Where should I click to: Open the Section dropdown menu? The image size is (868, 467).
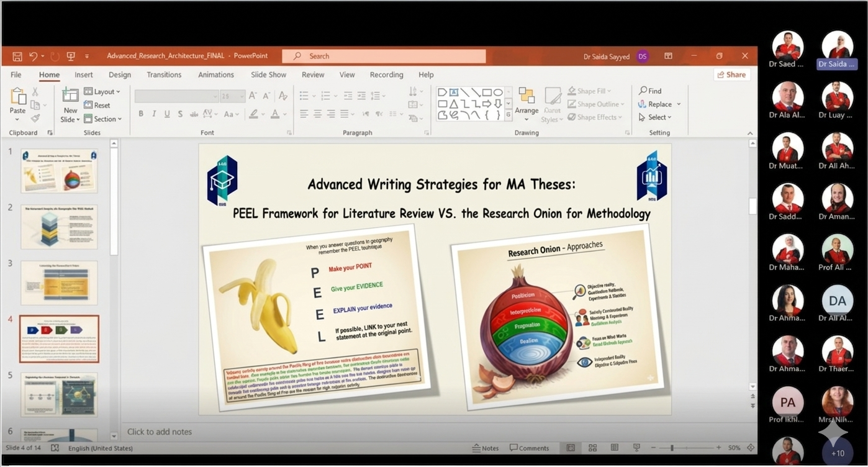coord(103,119)
